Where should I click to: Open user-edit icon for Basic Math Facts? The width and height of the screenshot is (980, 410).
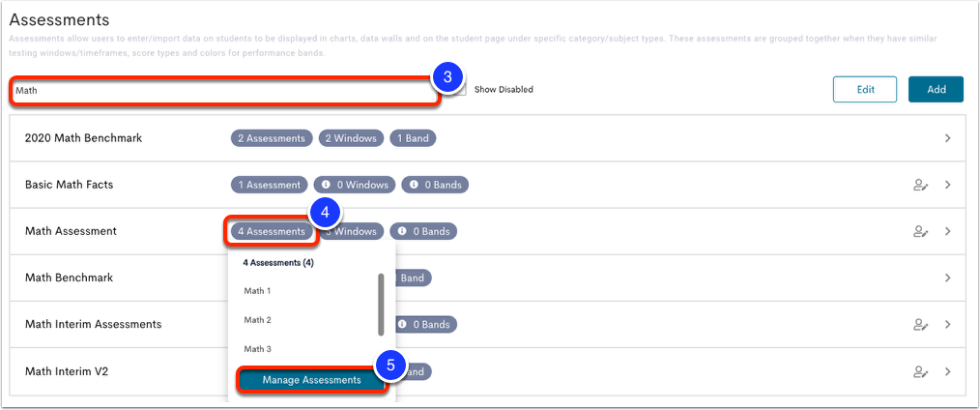pyautogui.click(x=919, y=185)
